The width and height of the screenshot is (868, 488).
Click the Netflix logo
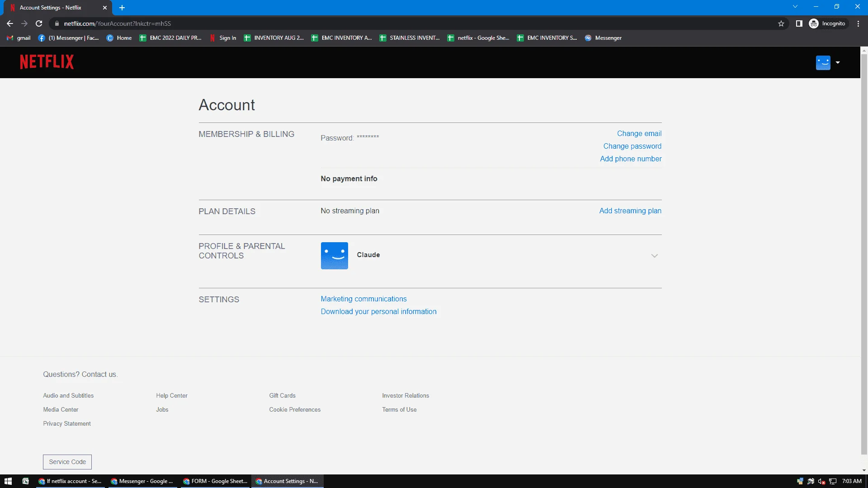(x=47, y=62)
